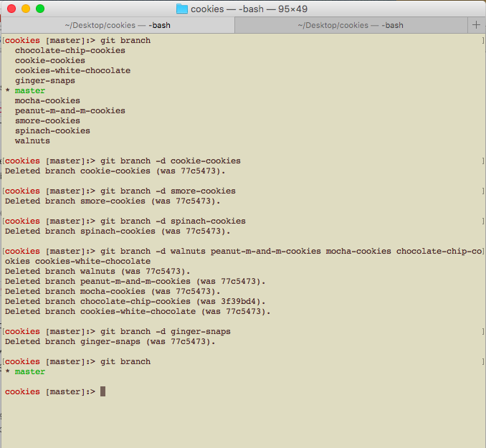Click the 'mocha-cookies' branch listing line

tap(47, 101)
